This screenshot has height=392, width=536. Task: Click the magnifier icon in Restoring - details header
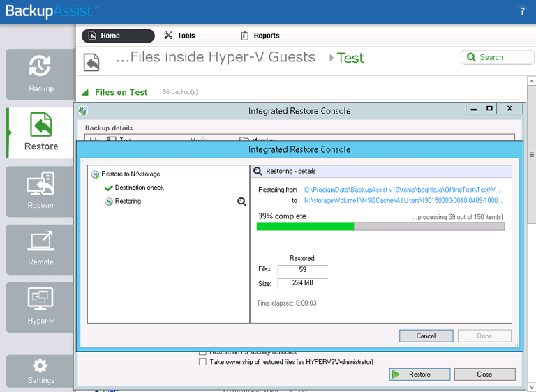tap(258, 171)
